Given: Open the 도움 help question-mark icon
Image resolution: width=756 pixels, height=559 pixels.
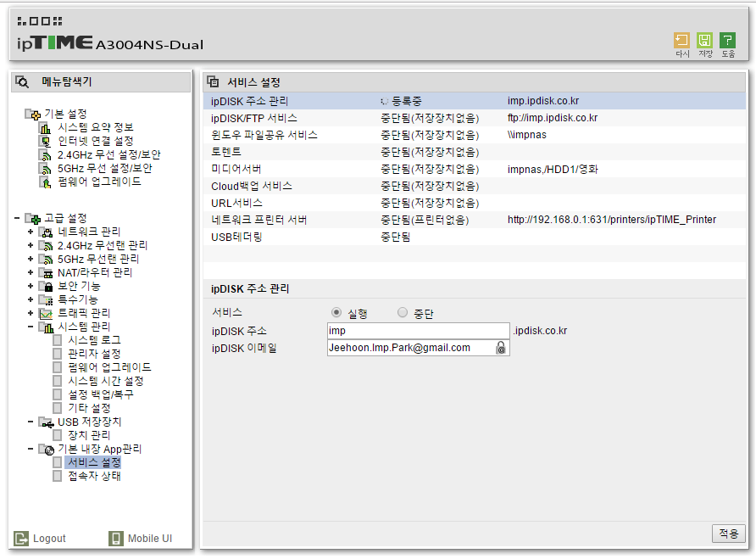Looking at the screenshot, I should pos(727,41).
